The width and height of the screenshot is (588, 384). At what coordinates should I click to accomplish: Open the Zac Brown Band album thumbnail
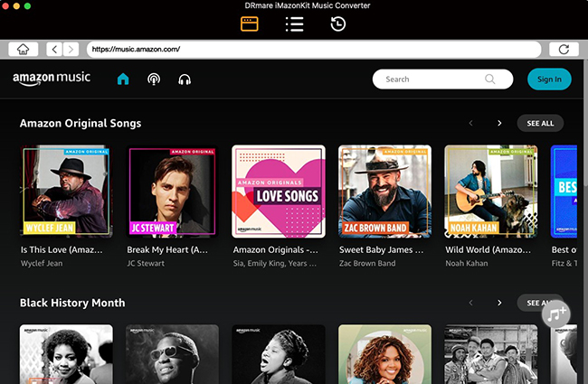[x=384, y=190]
